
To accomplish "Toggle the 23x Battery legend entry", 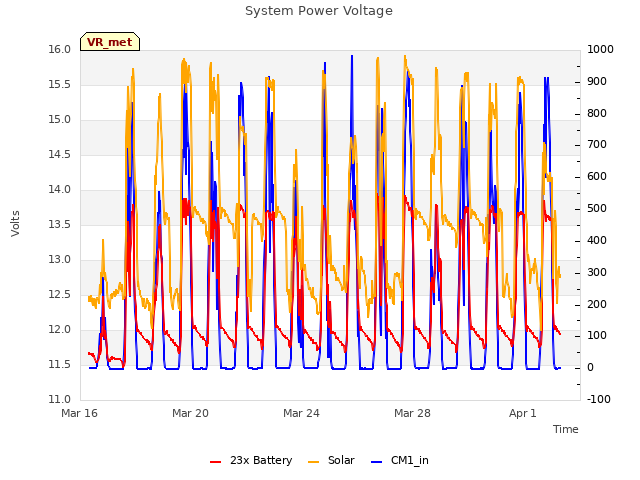I will (x=251, y=460).
